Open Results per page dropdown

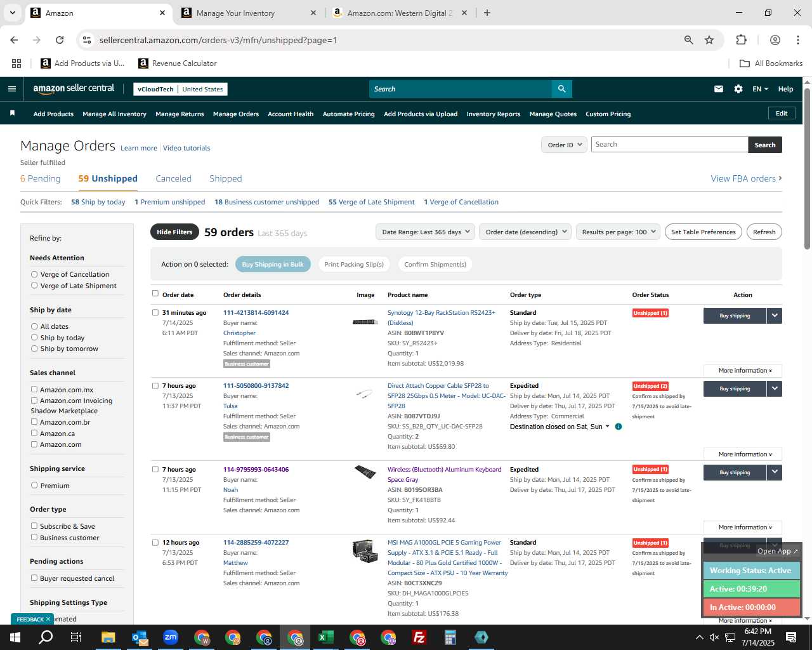tap(618, 232)
